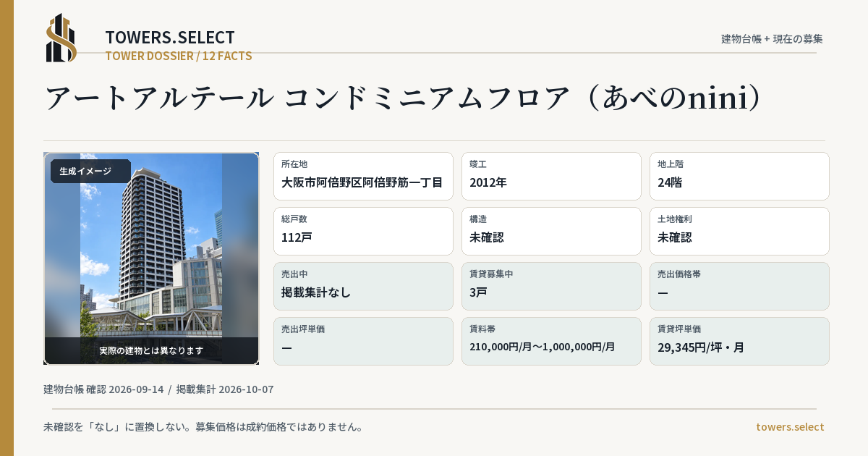The width and height of the screenshot is (868, 456).
Task: Open the tower building image thumbnail
Action: point(151,258)
